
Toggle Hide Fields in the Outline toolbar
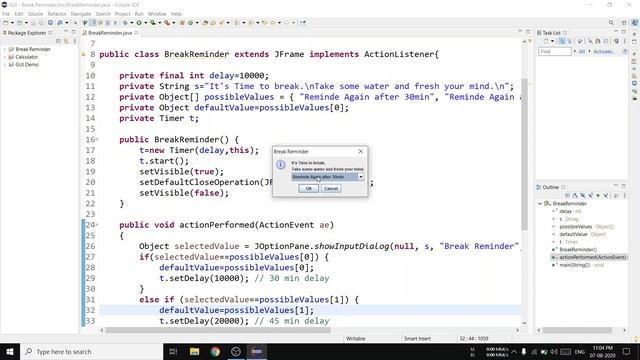[582, 195]
